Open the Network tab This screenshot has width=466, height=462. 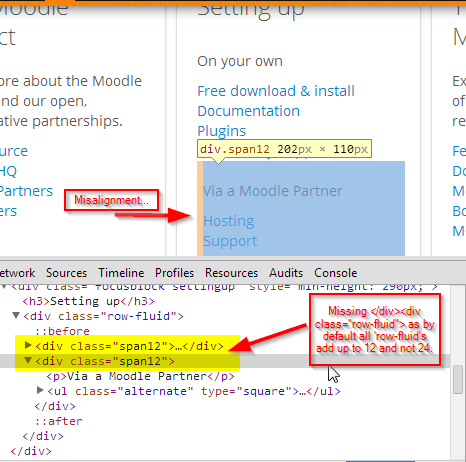click(17, 273)
